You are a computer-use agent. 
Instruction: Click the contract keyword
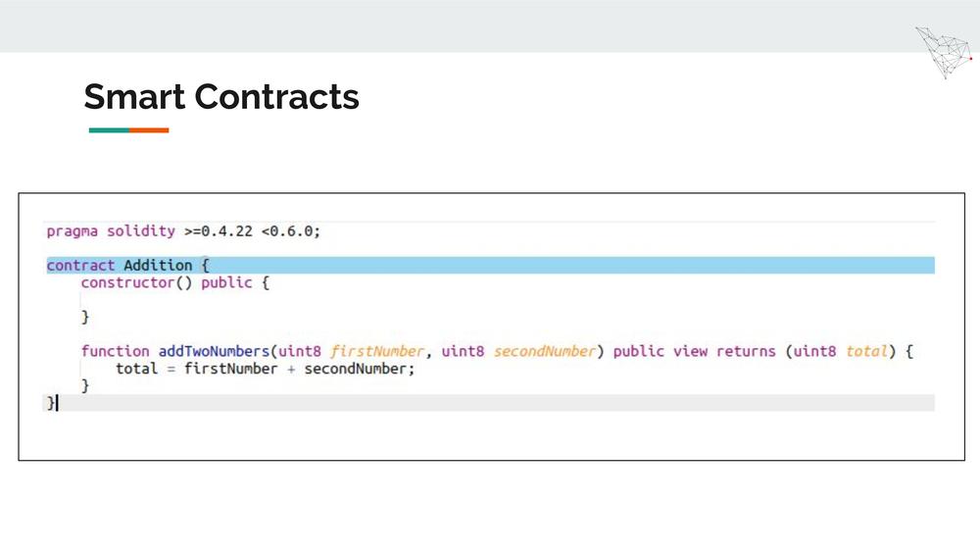click(x=80, y=265)
